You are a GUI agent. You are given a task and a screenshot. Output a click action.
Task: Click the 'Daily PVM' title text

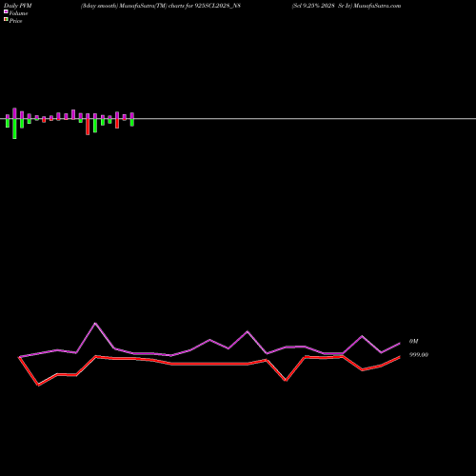[x=18, y=6]
